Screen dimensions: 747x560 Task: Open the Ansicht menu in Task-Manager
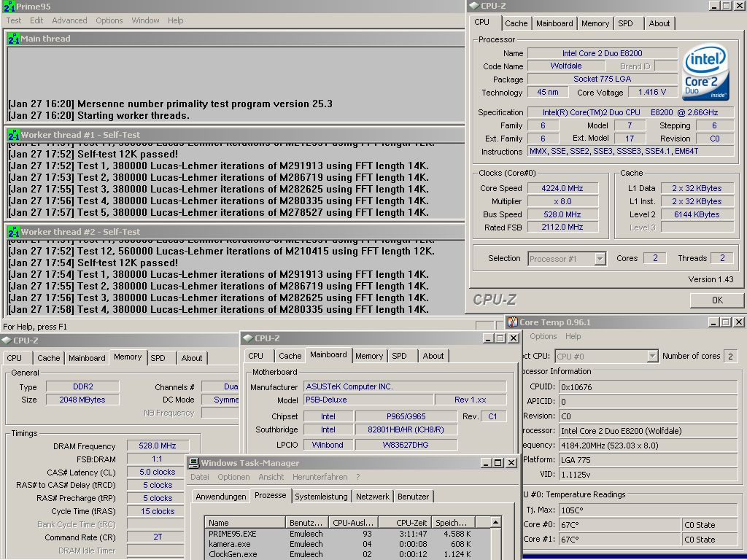(x=271, y=477)
